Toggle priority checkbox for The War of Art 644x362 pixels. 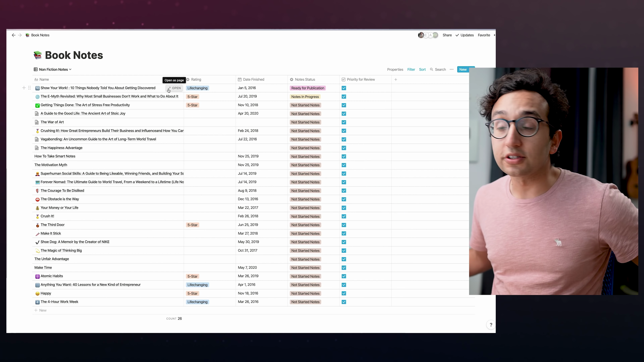(x=344, y=122)
